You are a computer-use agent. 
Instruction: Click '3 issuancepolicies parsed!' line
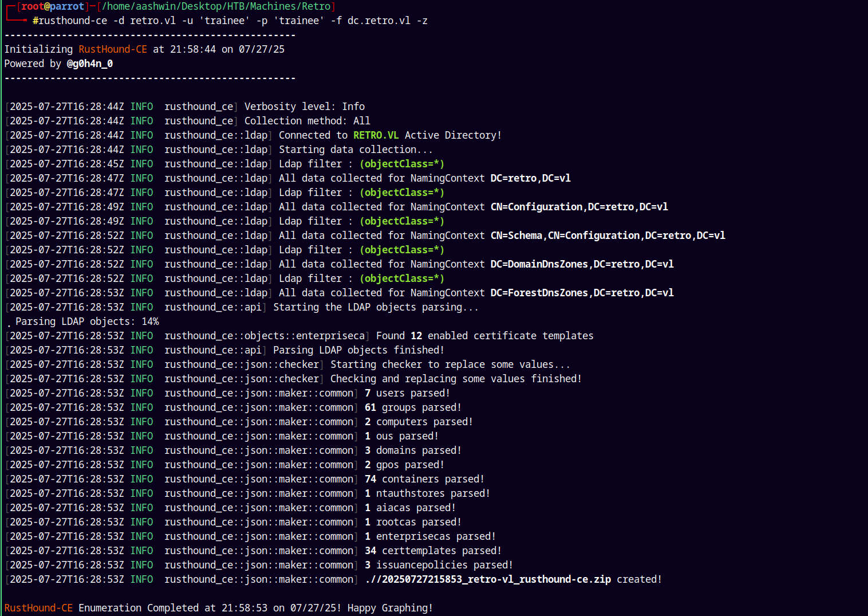pos(439,565)
